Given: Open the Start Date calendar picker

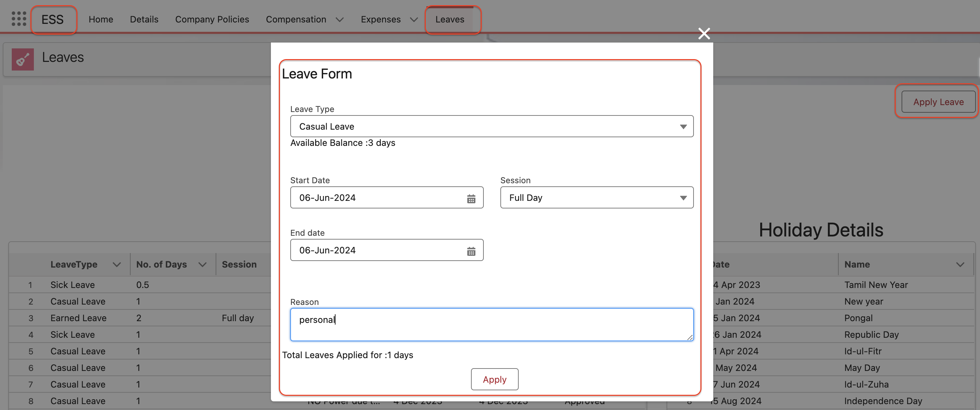Looking at the screenshot, I should 471,198.
